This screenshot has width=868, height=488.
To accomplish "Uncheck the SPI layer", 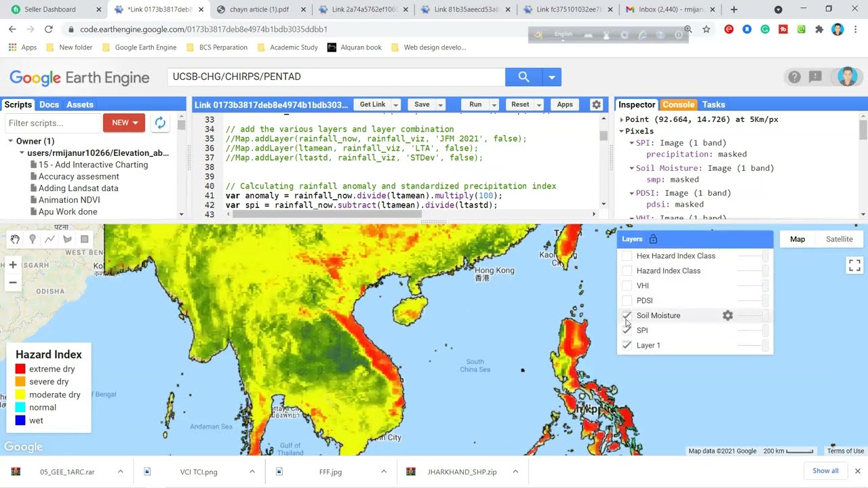I will pos(627,331).
